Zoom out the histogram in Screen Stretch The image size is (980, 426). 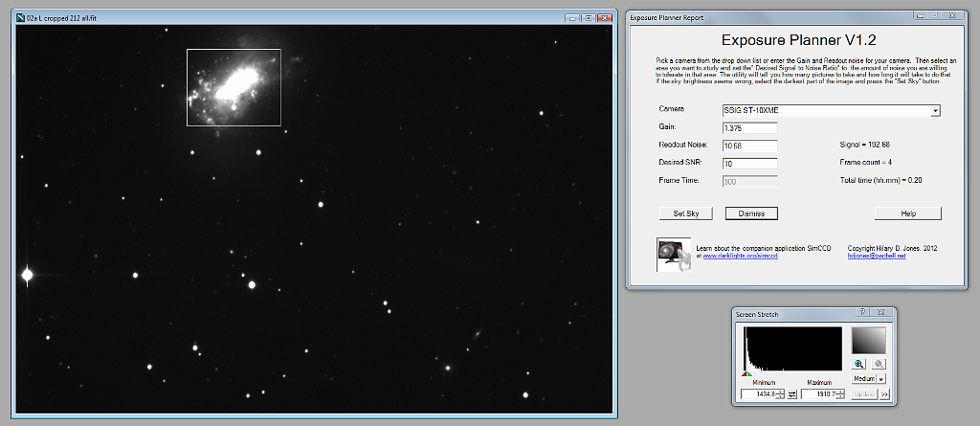point(879,364)
